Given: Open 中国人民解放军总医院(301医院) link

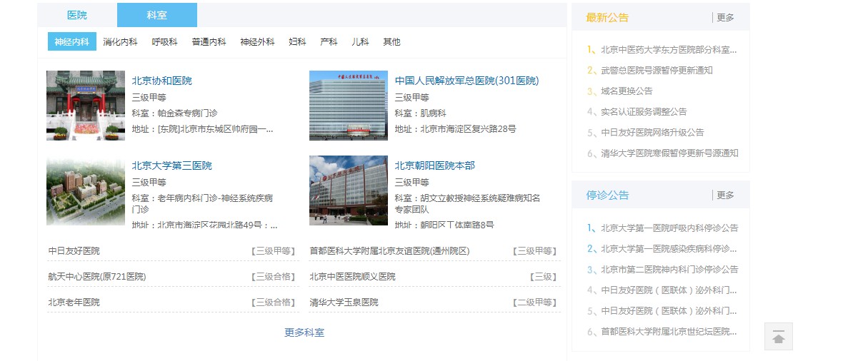Looking at the screenshot, I should point(467,81).
